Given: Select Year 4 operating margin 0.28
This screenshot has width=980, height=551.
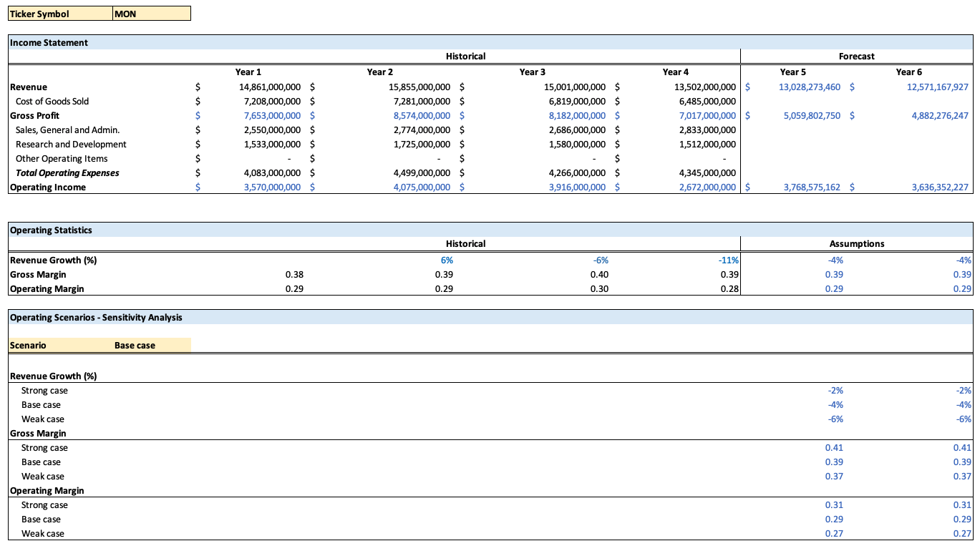Looking at the screenshot, I should point(730,288).
